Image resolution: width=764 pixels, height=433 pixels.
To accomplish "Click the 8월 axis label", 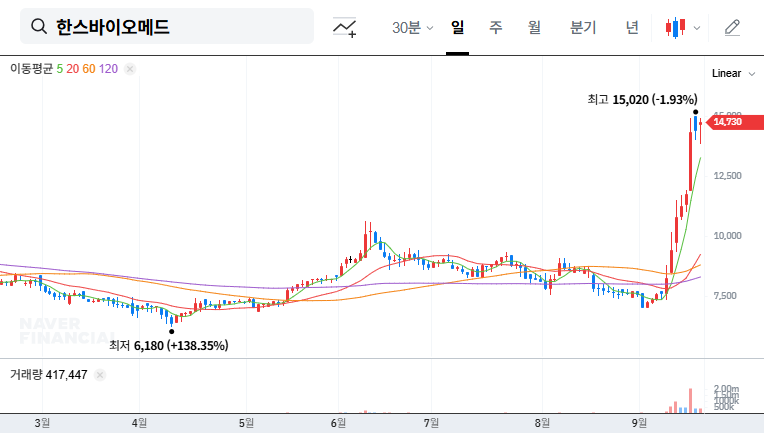I will point(542,423).
